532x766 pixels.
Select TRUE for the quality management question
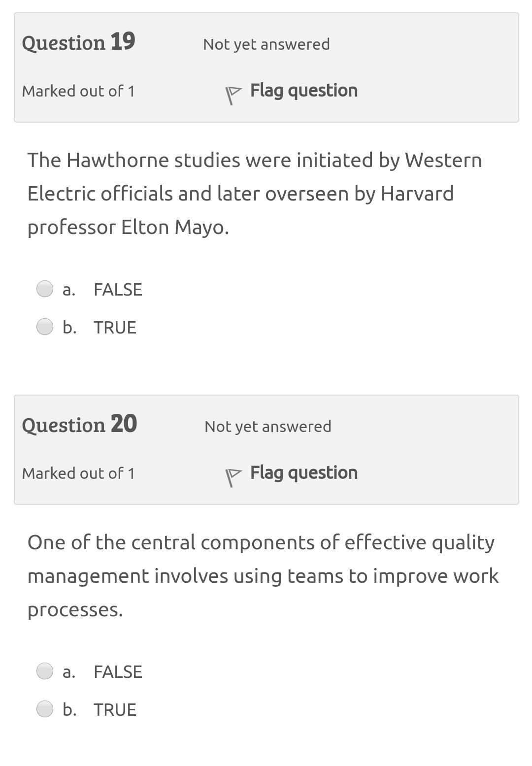[45, 708]
